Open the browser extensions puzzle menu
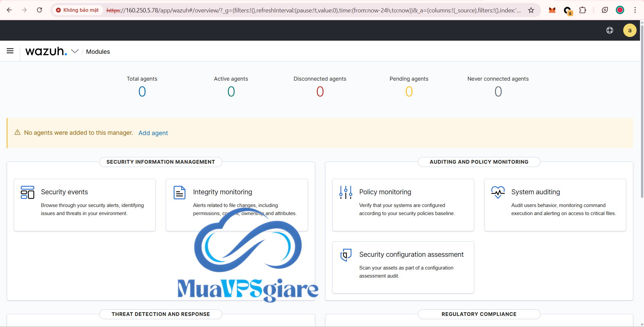Image resolution: width=644 pixels, height=327 pixels. coord(583,10)
